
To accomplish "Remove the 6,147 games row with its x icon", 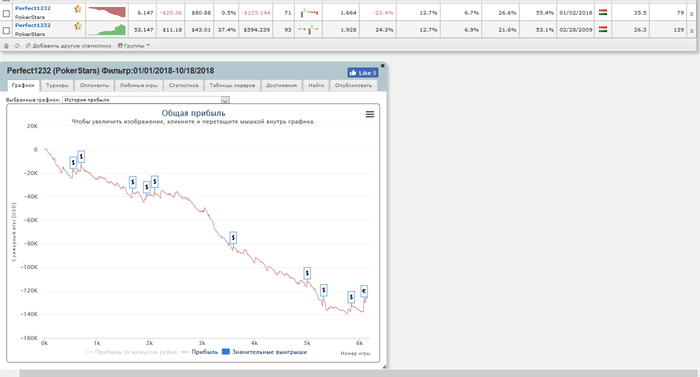I will click(692, 13).
